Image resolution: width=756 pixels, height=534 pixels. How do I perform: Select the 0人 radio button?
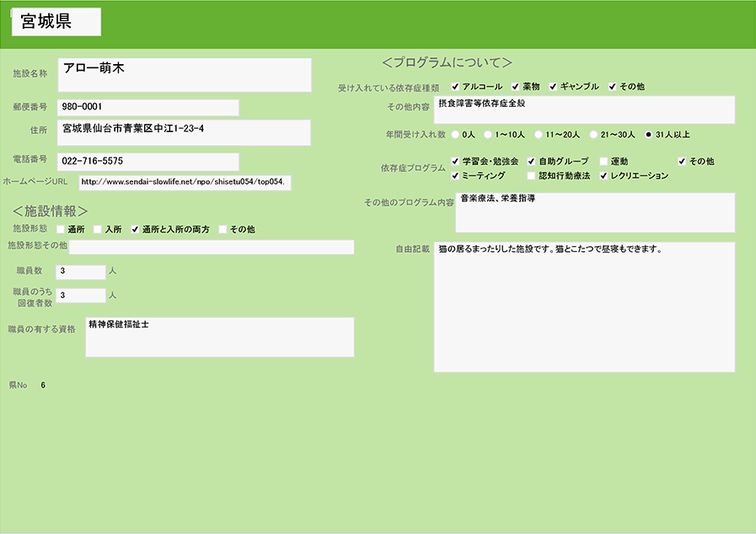(456, 134)
